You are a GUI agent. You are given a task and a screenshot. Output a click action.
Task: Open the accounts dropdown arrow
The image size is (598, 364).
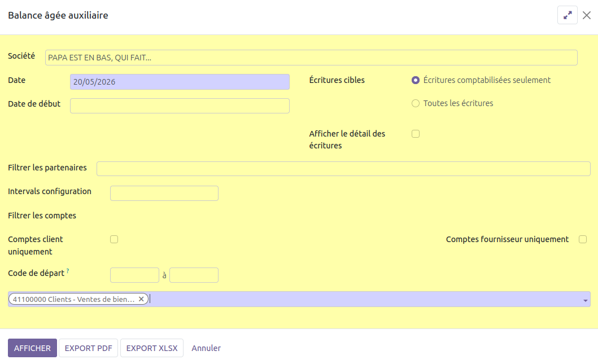tap(585, 300)
